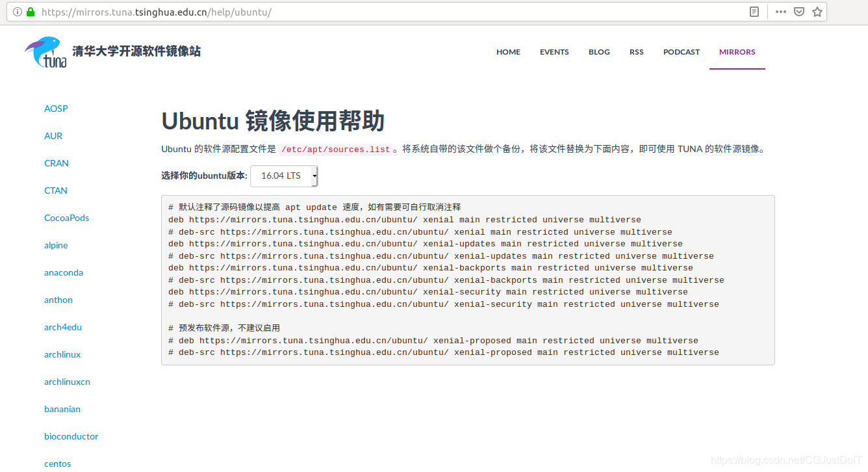Open centos mirror help link
This screenshot has height=472, width=868.
(x=58, y=464)
